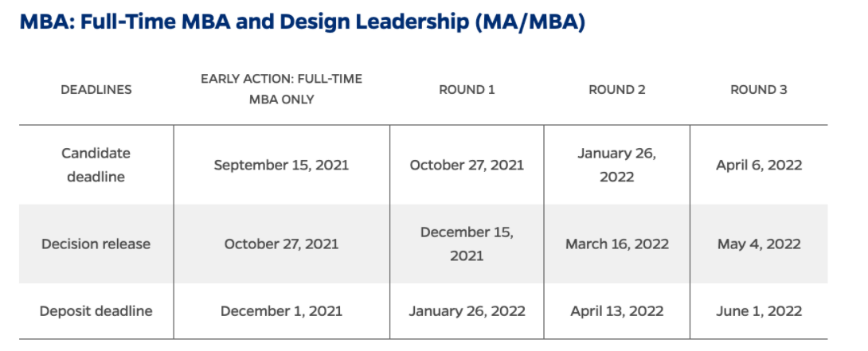The width and height of the screenshot is (868, 351).
Task: Select the Round 3 column header
Action: tap(759, 90)
